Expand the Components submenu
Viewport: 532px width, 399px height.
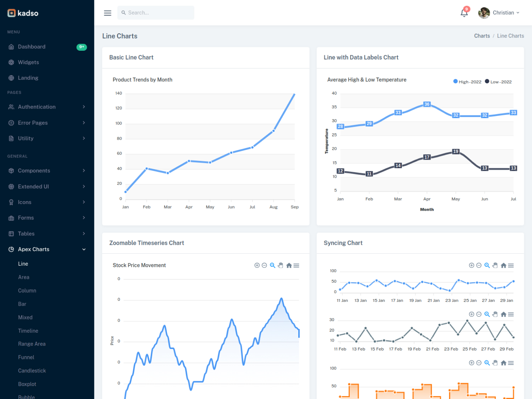point(47,171)
